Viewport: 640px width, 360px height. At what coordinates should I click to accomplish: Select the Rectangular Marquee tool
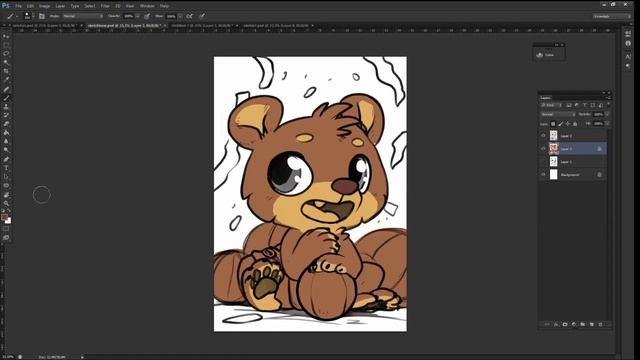(6, 45)
